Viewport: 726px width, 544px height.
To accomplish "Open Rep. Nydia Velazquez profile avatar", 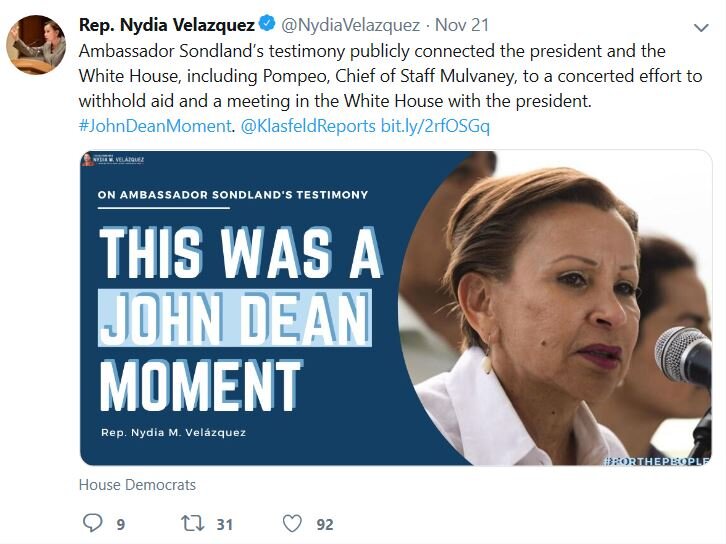I will click(x=36, y=45).
